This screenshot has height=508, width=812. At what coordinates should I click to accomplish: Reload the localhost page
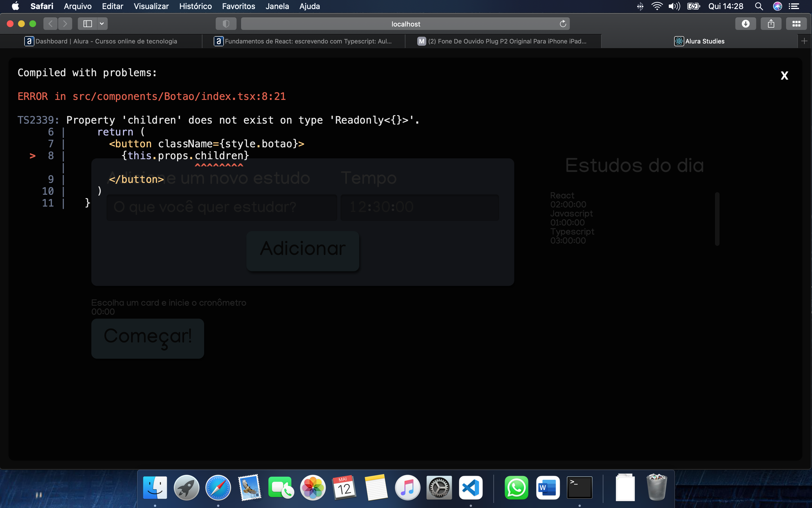[x=563, y=23]
